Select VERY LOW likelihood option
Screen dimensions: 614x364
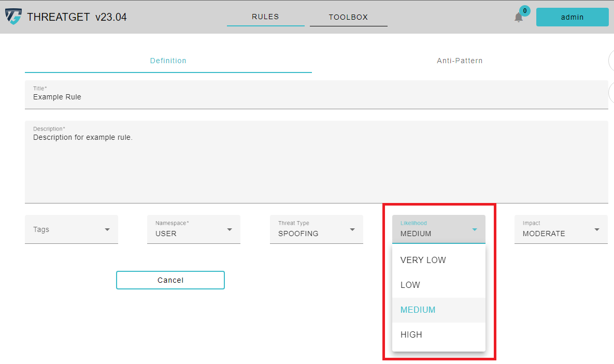coord(423,260)
